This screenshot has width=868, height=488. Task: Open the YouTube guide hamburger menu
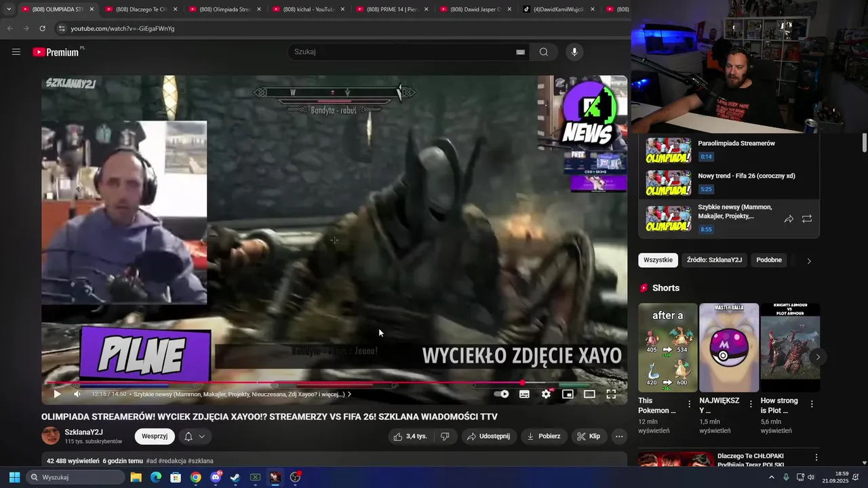16,52
